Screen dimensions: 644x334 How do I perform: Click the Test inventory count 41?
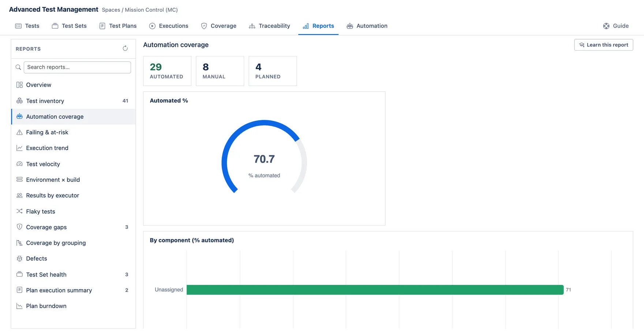tap(125, 101)
